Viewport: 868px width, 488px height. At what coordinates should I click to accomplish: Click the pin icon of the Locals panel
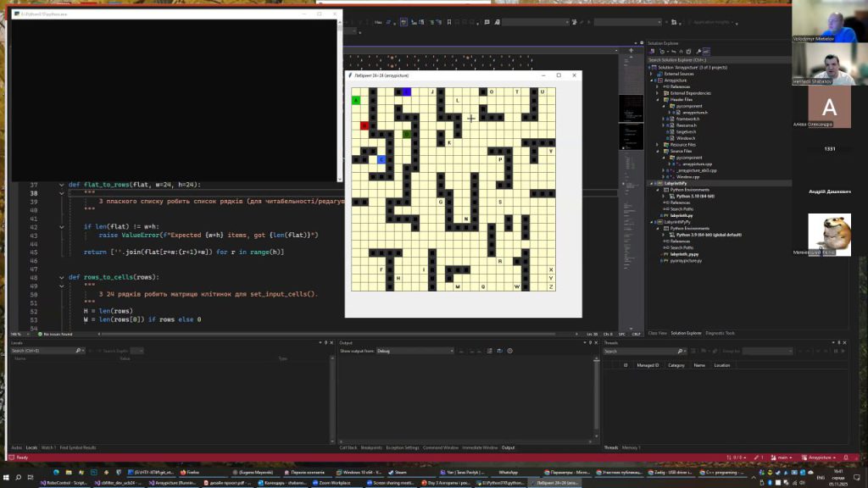tap(326, 342)
